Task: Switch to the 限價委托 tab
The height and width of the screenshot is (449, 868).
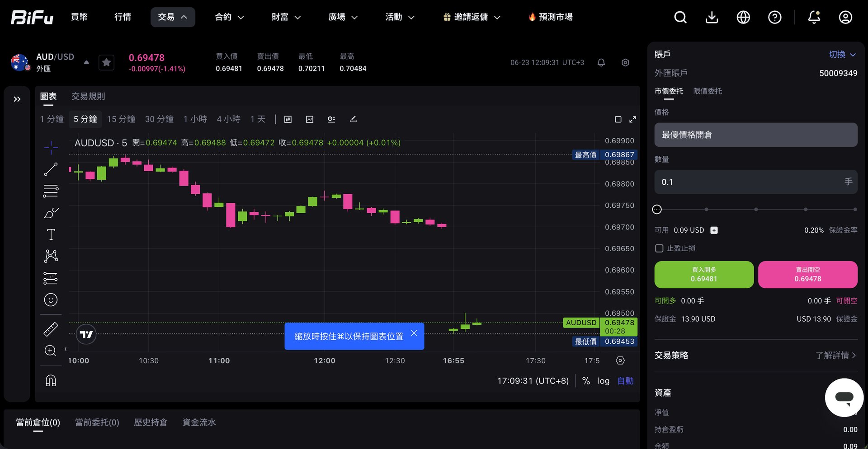Action: click(708, 91)
